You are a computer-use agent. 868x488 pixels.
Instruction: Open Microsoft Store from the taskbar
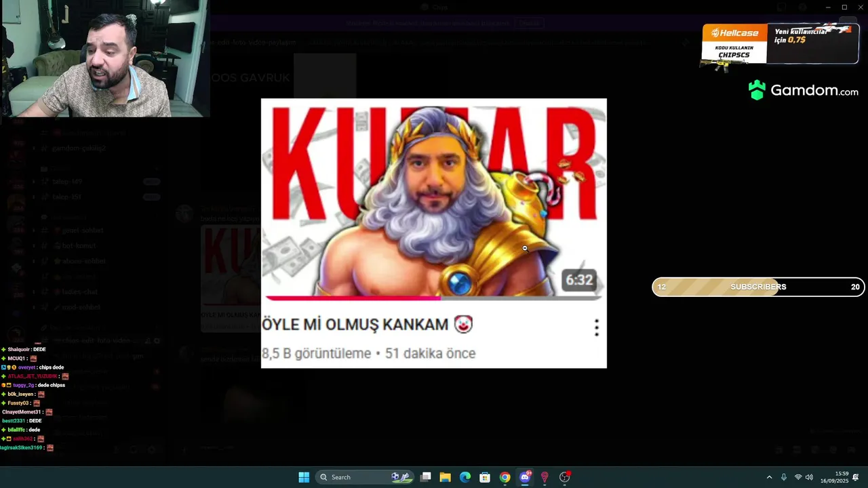[x=485, y=477]
